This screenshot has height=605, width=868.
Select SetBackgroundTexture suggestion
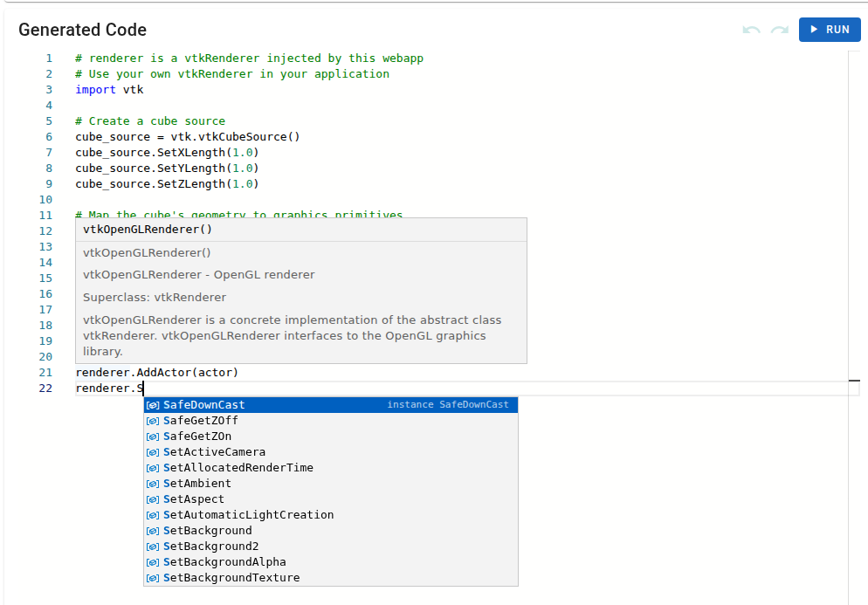[x=331, y=578]
